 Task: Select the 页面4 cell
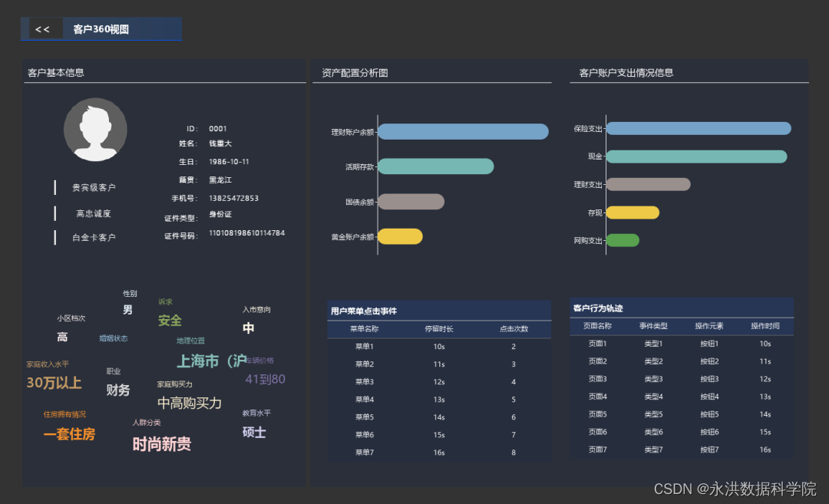coord(597,397)
